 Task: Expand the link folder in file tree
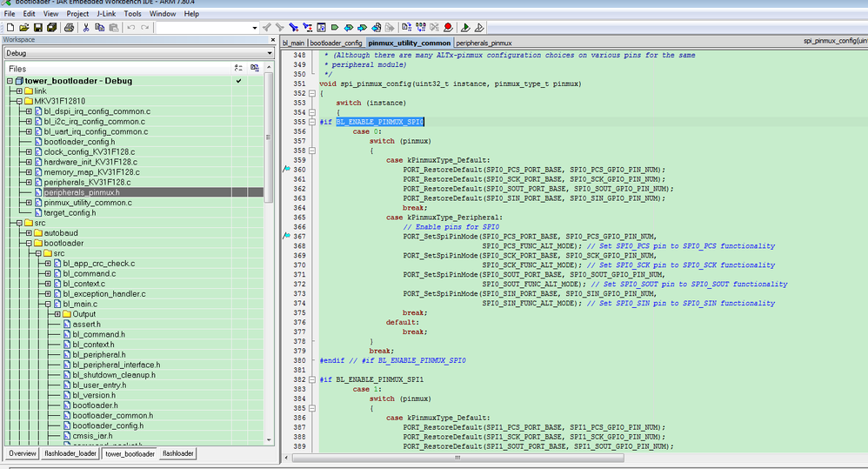click(x=17, y=90)
